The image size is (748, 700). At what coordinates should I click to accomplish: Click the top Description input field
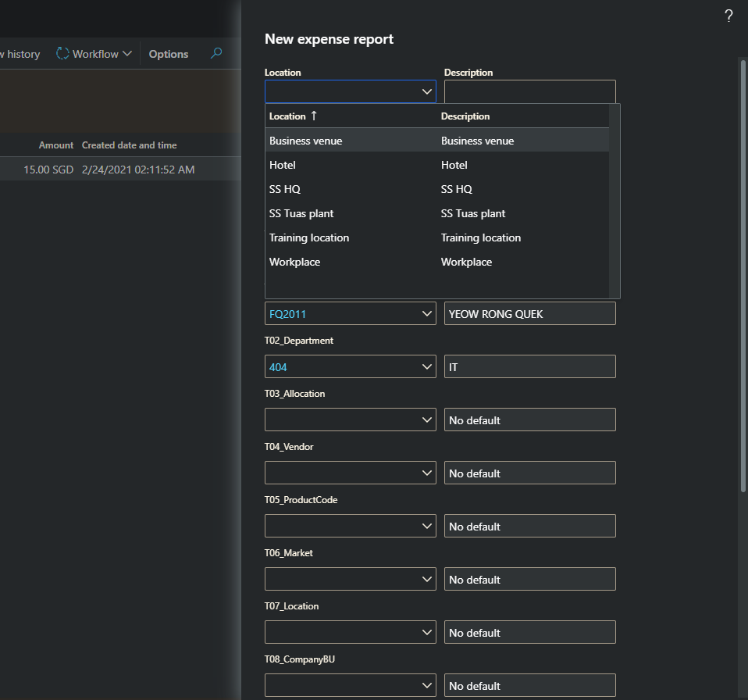tap(530, 91)
